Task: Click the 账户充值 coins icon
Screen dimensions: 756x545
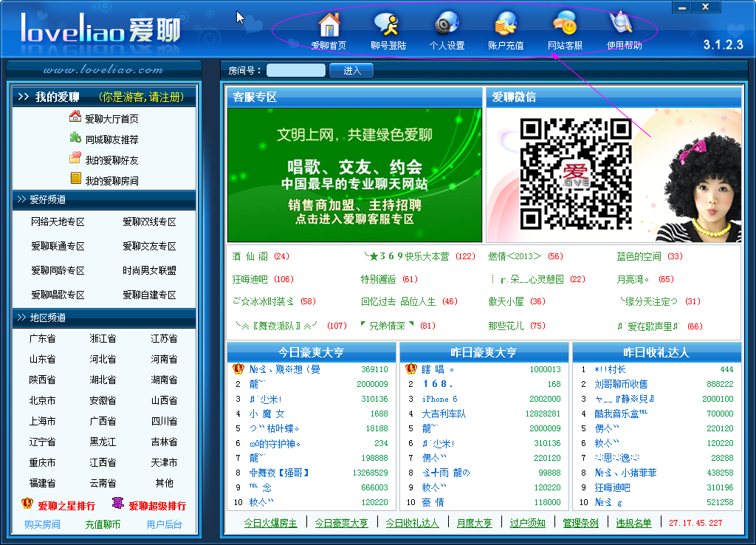Action: (506, 24)
